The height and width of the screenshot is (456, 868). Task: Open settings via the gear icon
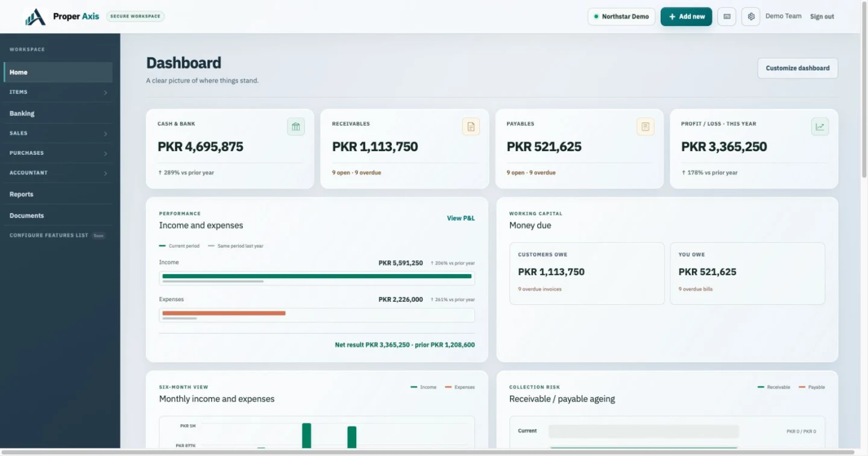751,17
